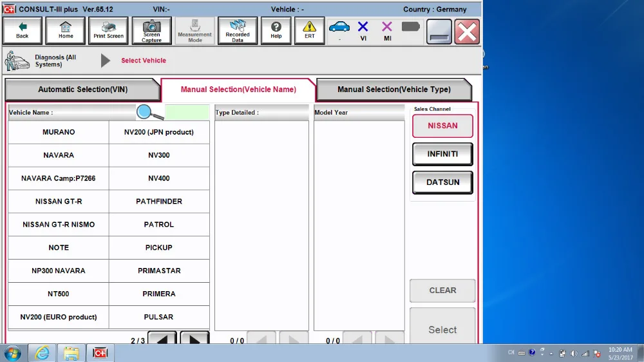
Task: Select MURANO vehicle
Action: pyautogui.click(x=59, y=132)
